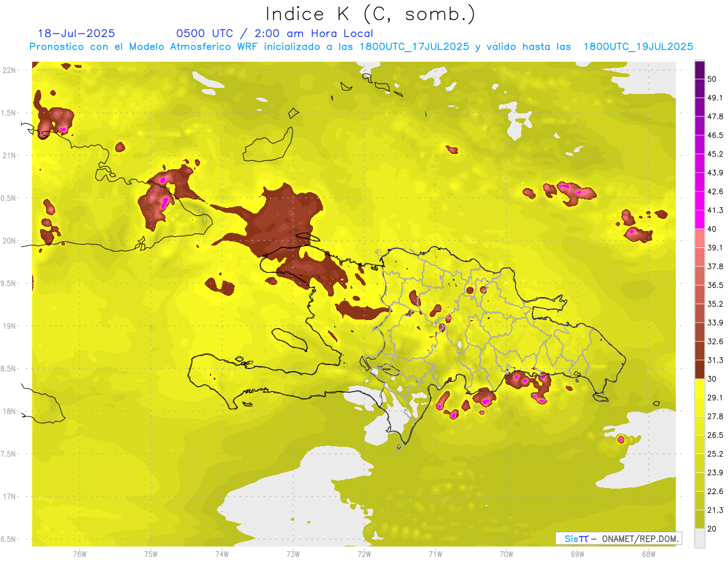Click the '0500 UTC / 2:00 am Hora Local' text
The height and width of the screenshot is (562, 728).
tap(274, 33)
